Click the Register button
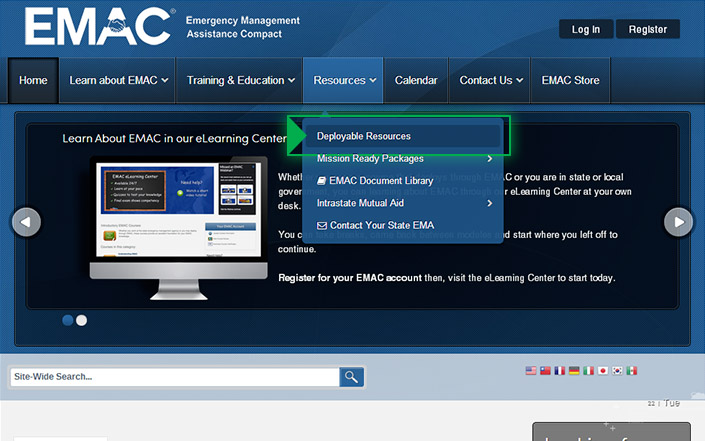The image size is (705, 441). (647, 29)
